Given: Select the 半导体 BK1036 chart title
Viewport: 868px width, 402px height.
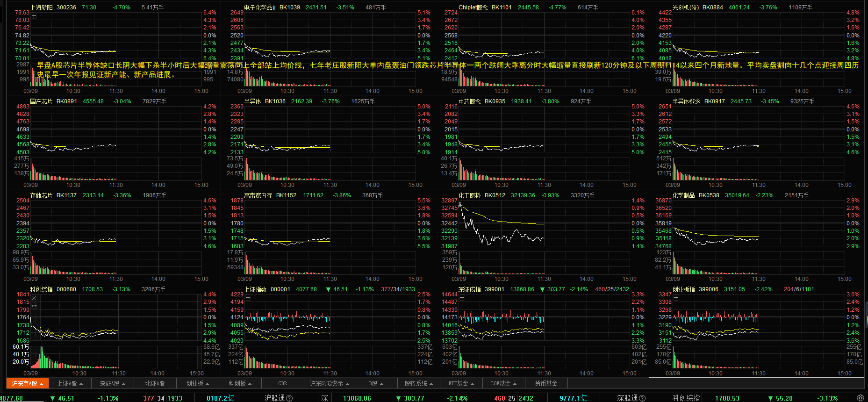Looking at the screenshot, I should pos(265,101).
